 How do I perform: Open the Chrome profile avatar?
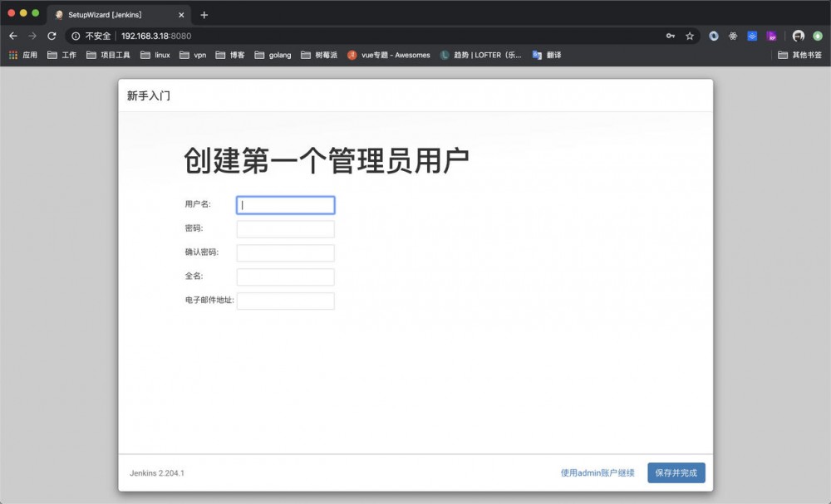(798, 36)
